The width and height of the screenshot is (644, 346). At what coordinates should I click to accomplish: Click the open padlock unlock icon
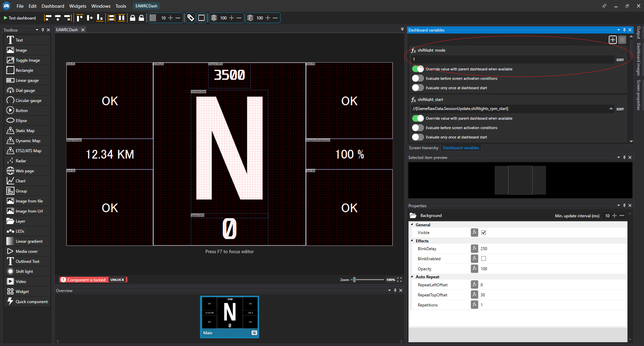pyautogui.click(x=141, y=18)
